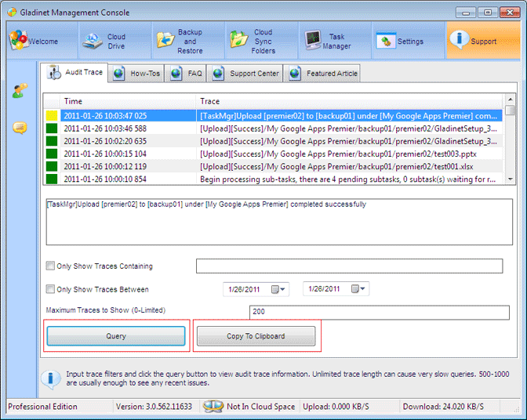
Task: Click 'Upload: 0.000 KB/S' status entry
Action: tap(336, 407)
